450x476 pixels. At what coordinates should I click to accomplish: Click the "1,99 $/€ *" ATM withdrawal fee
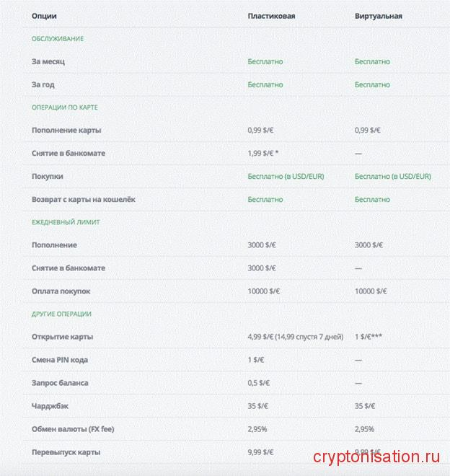coord(263,154)
